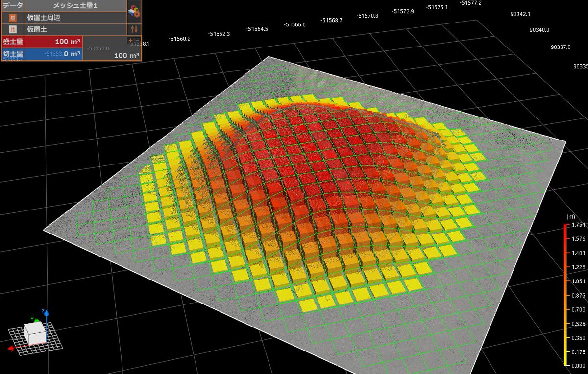Click the orange 基 base data icon
588x374 pixels.
[12, 18]
